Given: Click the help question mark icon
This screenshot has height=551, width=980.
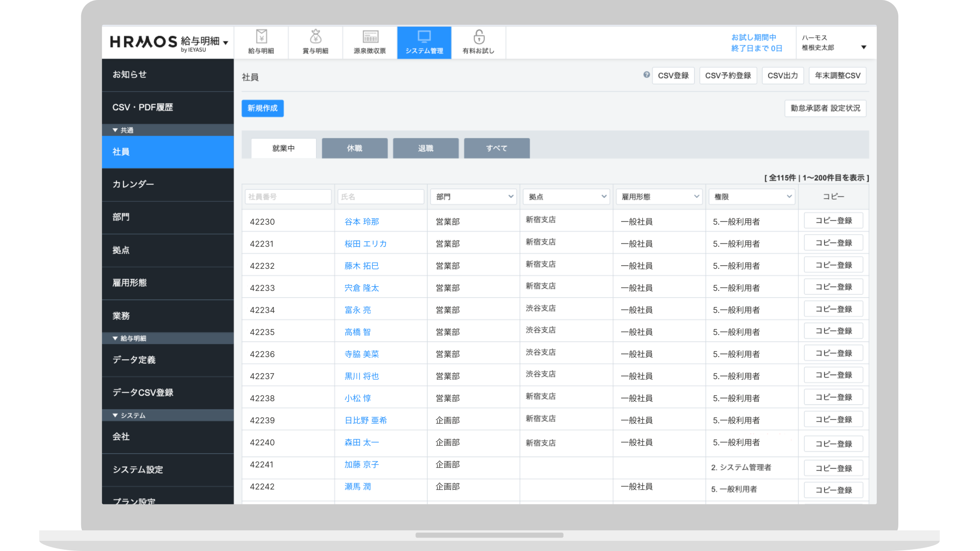Looking at the screenshot, I should (x=646, y=75).
